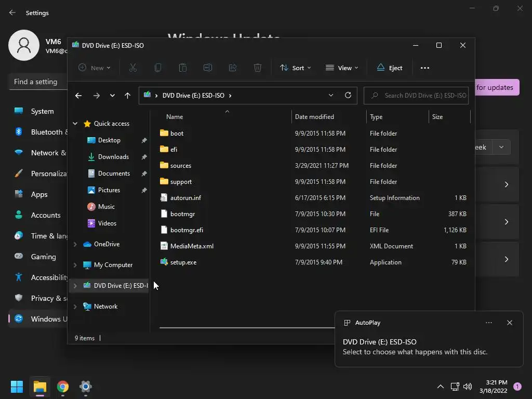The width and height of the screenshot is (532, 399).
Task: Select the efi folder
Action: click(174, 149)
